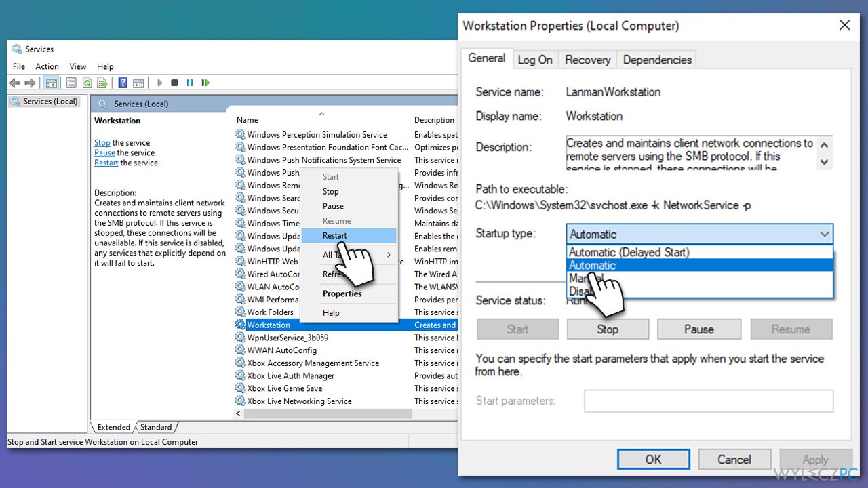Image resolution: width=868 pixels, height=488 pixels.
Task: Open the Startup type combo box
Action: (699, 234)
